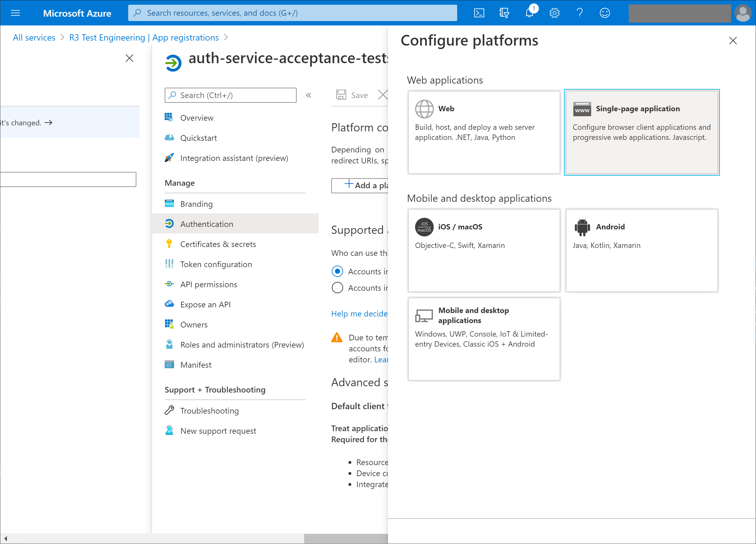Image resolution: width=756 pixels, height=544 pixels.
Task: Click the breadcrumb chevron after App registrations
Action: coord(226,37)
